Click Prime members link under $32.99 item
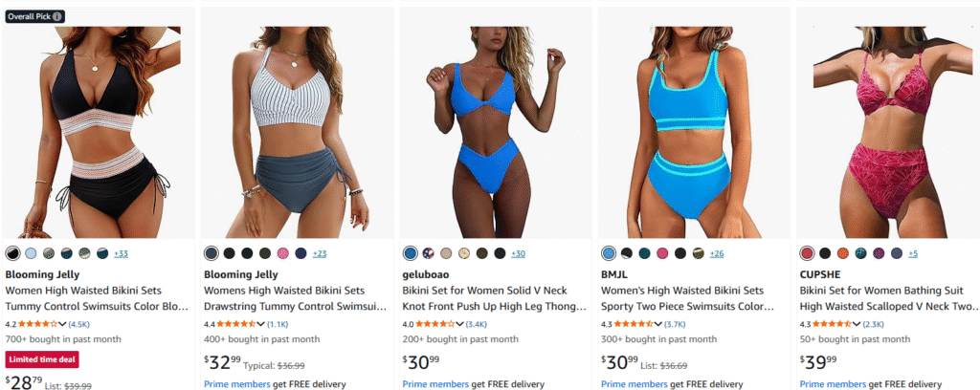 point(237,384)
